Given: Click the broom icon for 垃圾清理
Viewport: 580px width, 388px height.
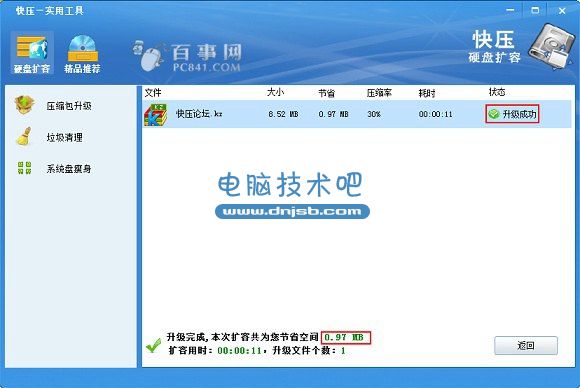Looking at the screenshot, I should 24,136.
